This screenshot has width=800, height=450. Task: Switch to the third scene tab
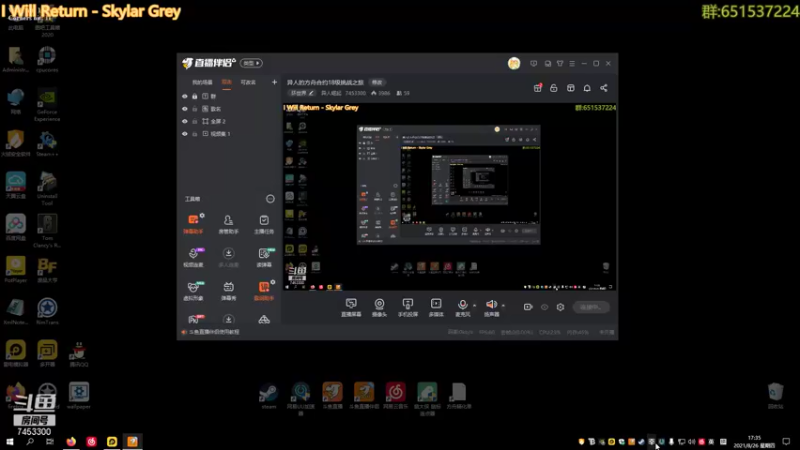[248, 82]
